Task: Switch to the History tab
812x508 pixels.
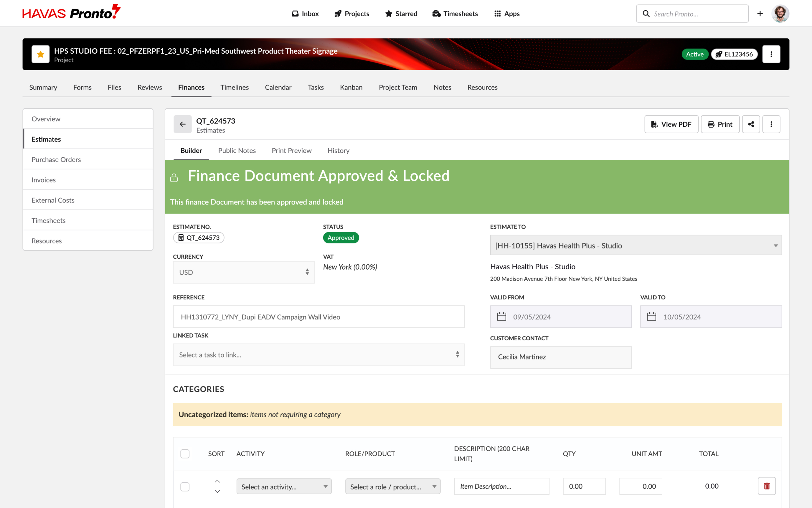Action: (338, 150)
